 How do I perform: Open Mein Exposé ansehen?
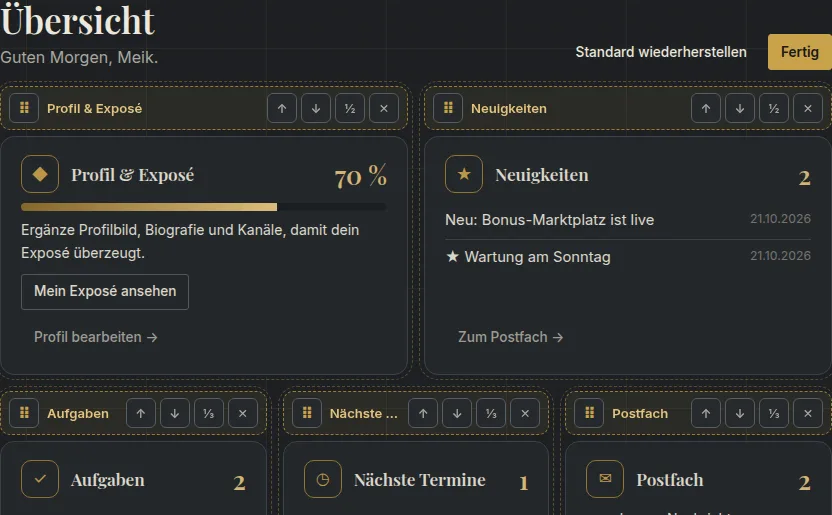[105, 291]
